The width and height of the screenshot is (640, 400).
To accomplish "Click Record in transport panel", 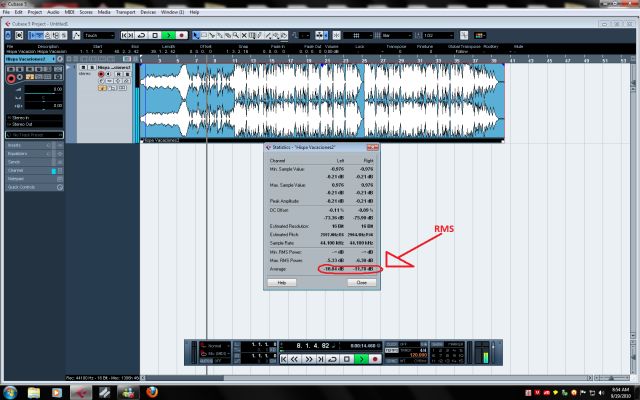I will click(375, 359).
